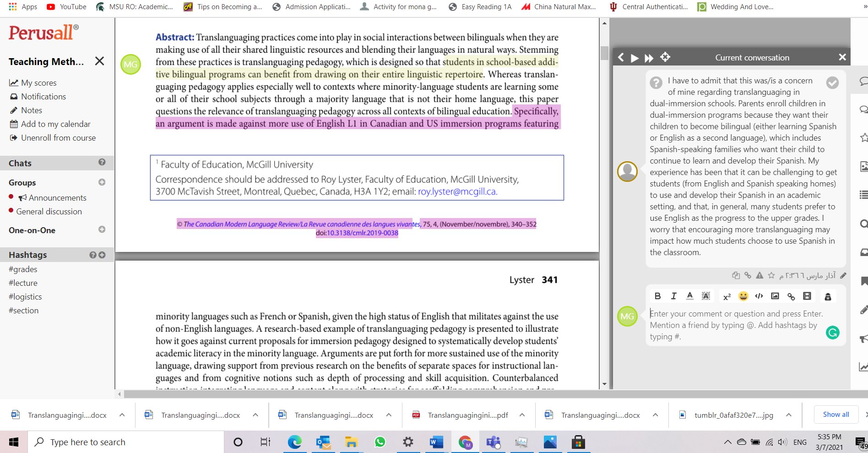Jump to next conversation with play arrow
The width and height of the screenshot is (868, 453).
pos(635,58)
